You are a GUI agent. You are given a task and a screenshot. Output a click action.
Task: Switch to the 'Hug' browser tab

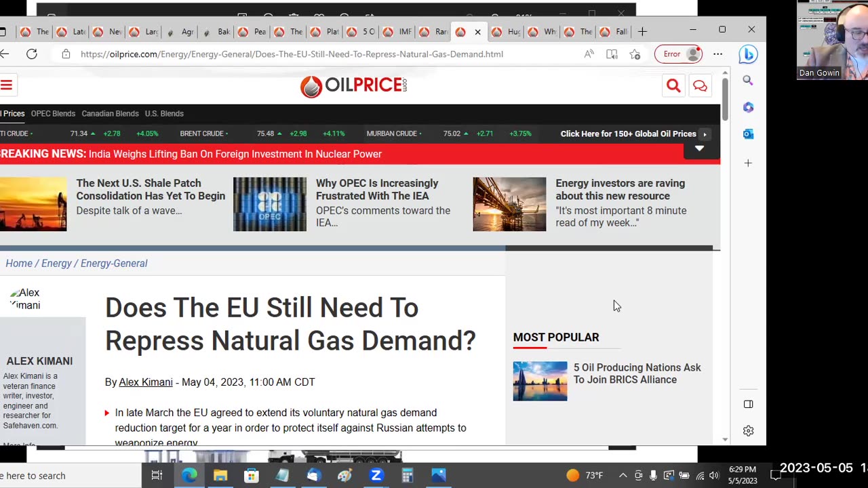point(506,32)
